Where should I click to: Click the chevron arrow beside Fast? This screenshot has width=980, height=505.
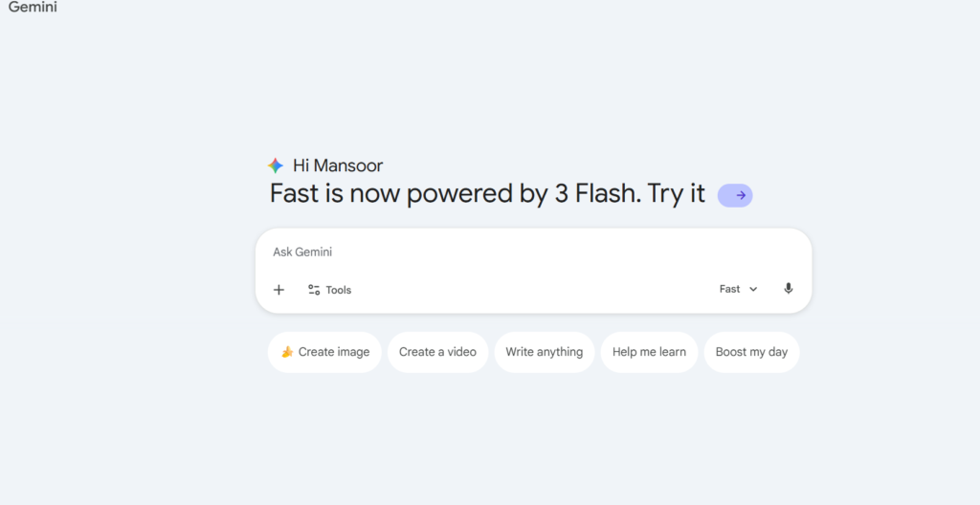[753, 290]
